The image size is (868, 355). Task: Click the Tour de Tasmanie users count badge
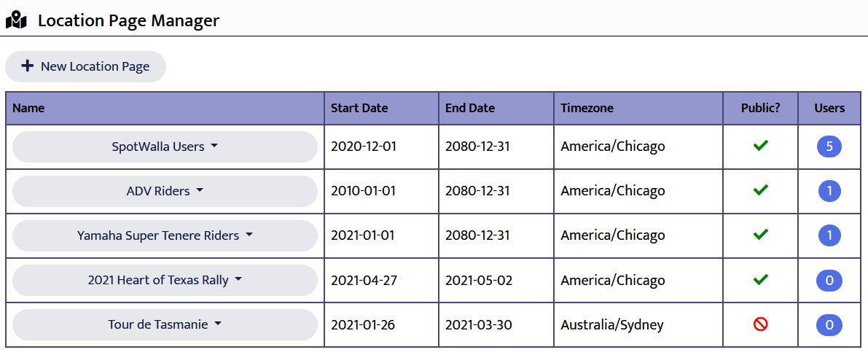coord(829,325)
